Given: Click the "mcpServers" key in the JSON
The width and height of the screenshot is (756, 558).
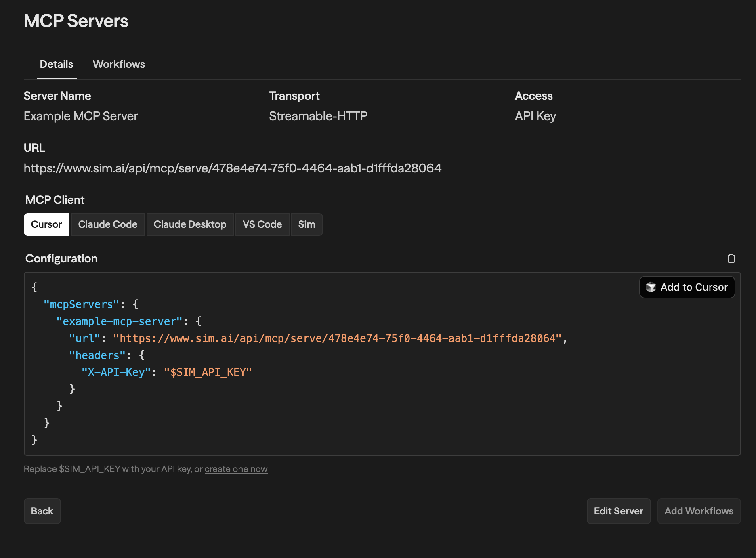Looking at the screenshot, I should (81, 304).
